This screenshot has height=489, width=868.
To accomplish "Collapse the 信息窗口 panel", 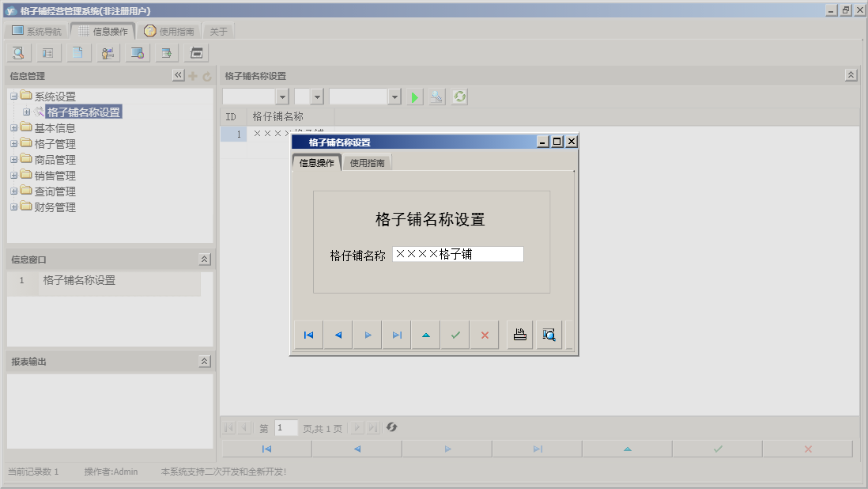I will pyautogui.click(x=204, y=257).
